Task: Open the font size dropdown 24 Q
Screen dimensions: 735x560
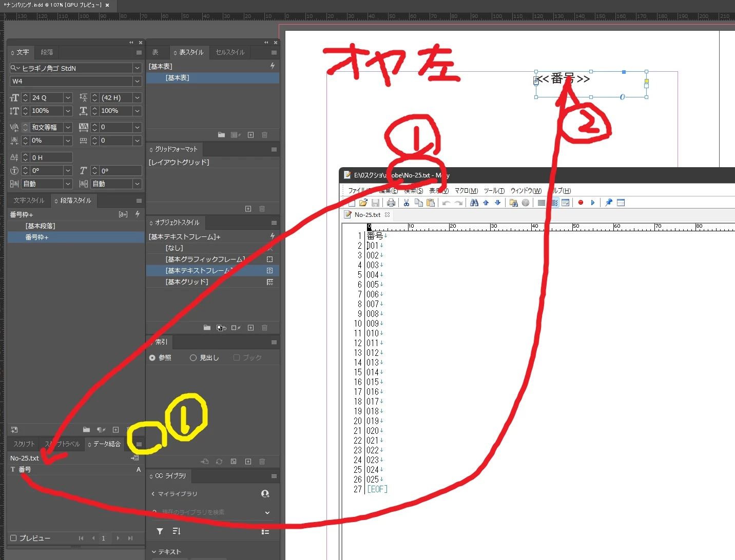Action: coord(68,97)
